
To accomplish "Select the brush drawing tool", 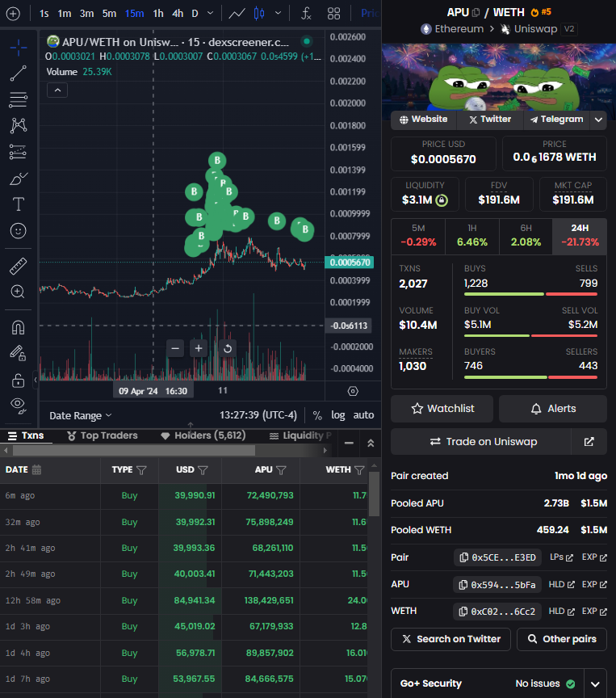I will pyautogui.click(x=19, y=179).
